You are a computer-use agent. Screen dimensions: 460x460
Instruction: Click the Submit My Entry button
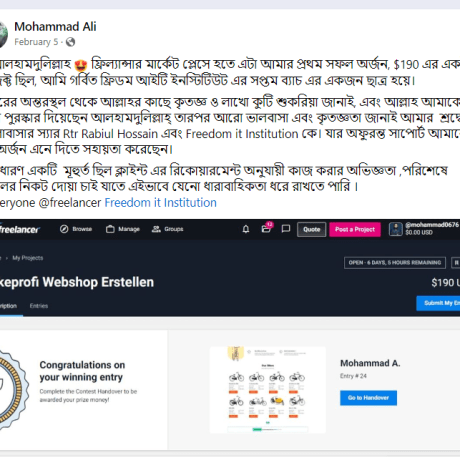pos(438,303)
